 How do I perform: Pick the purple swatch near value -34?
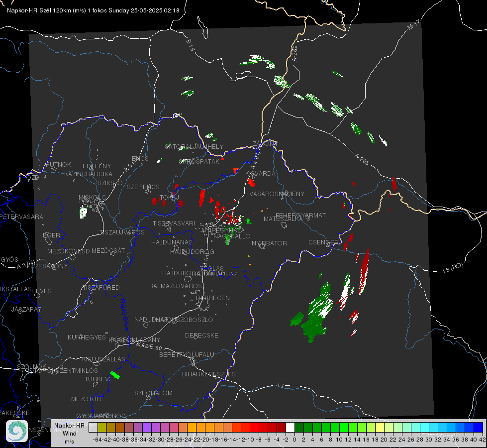coord(147,427)
